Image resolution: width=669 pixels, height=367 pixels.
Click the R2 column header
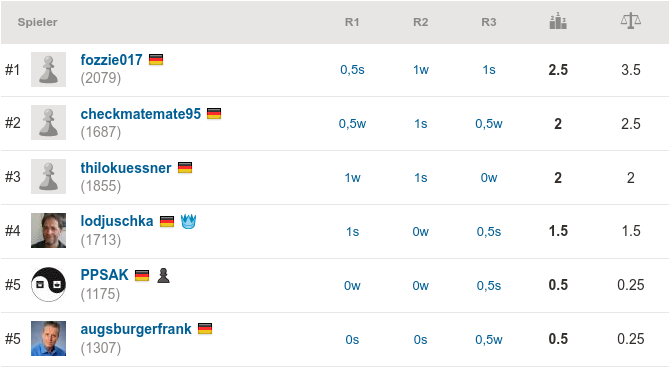coord(420,22)
